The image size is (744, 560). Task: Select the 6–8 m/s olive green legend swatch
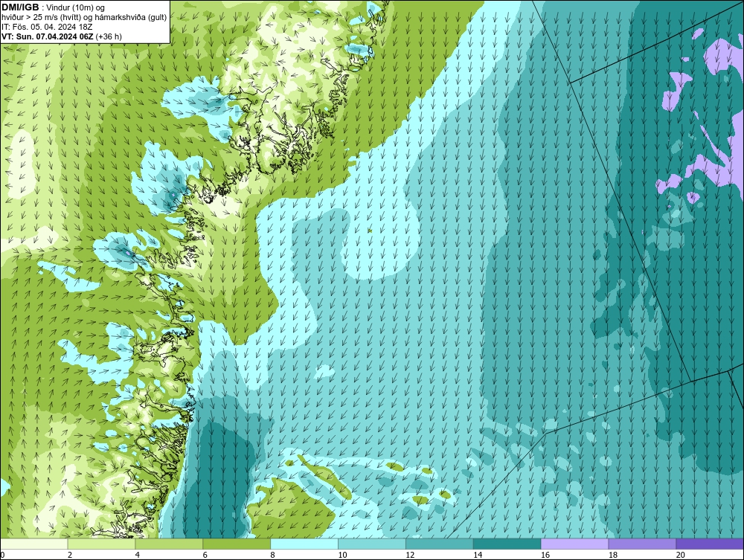point(237,544)
